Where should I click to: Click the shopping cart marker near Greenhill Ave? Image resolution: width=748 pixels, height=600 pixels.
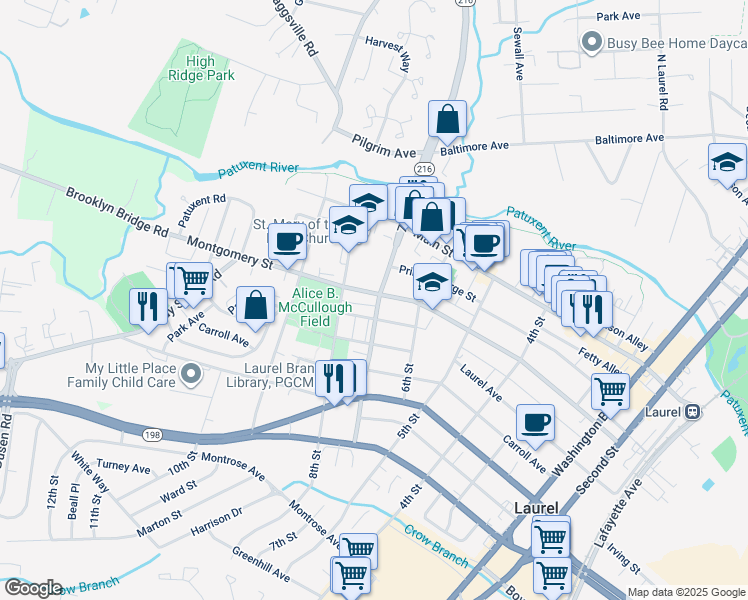pos(351,576)
